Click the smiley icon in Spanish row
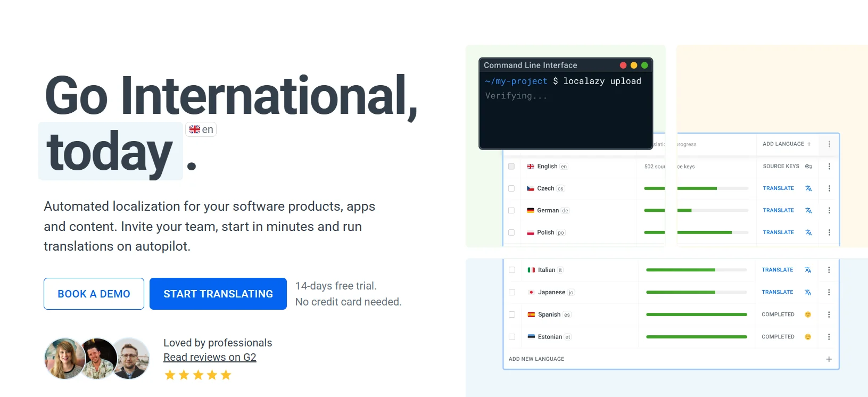Image resolution: width=868 pixels, height=397 pixels. click(808, 315)
